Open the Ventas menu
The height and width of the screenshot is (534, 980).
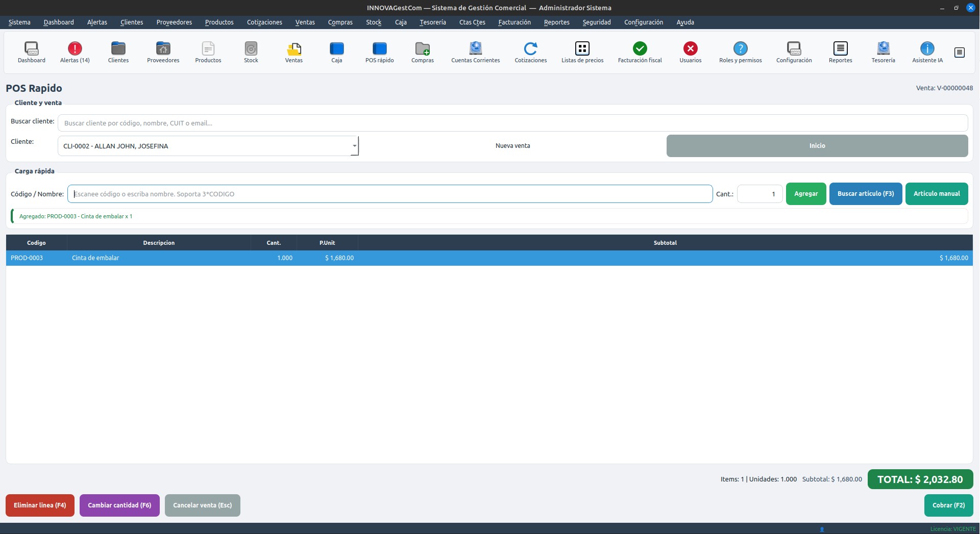pos(305,22)
